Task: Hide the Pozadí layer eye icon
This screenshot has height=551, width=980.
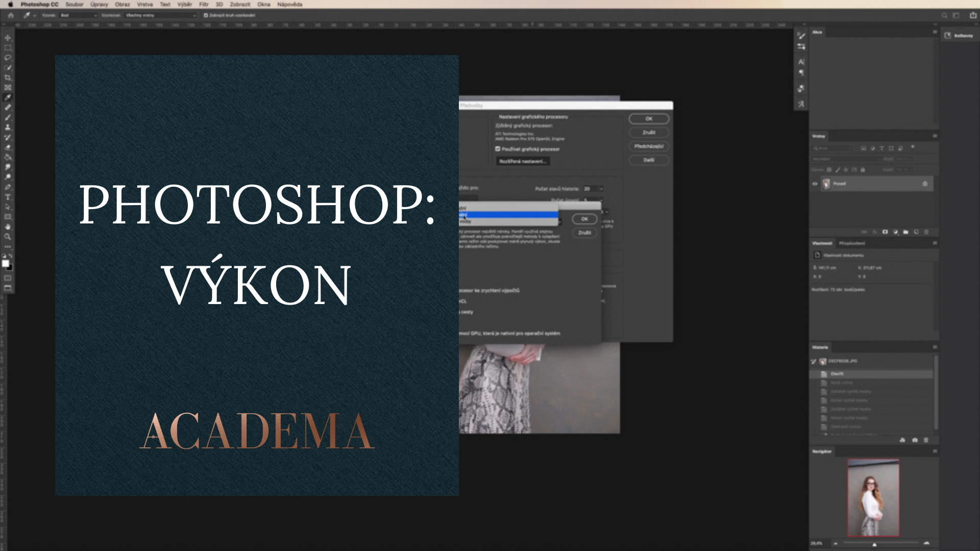Action: (x=815, y=184)
